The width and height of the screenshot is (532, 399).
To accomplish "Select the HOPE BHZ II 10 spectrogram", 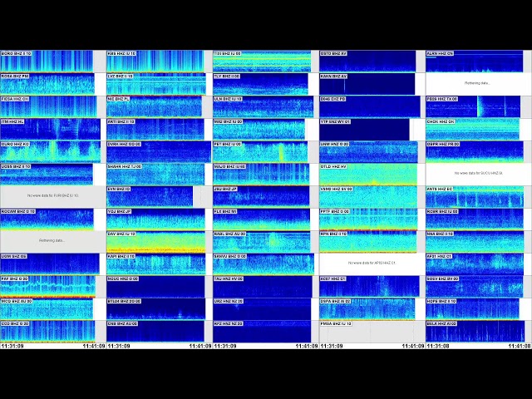I will [472, 309].
